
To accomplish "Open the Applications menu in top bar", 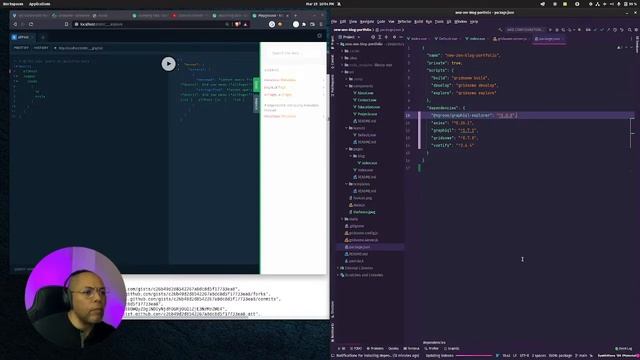I will (40, 4).
